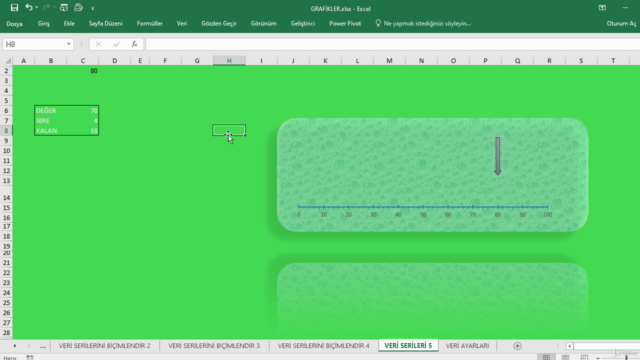Click the chart axis label 50
The width and height of the screenshot is (640, 360).
click(423, 215)
